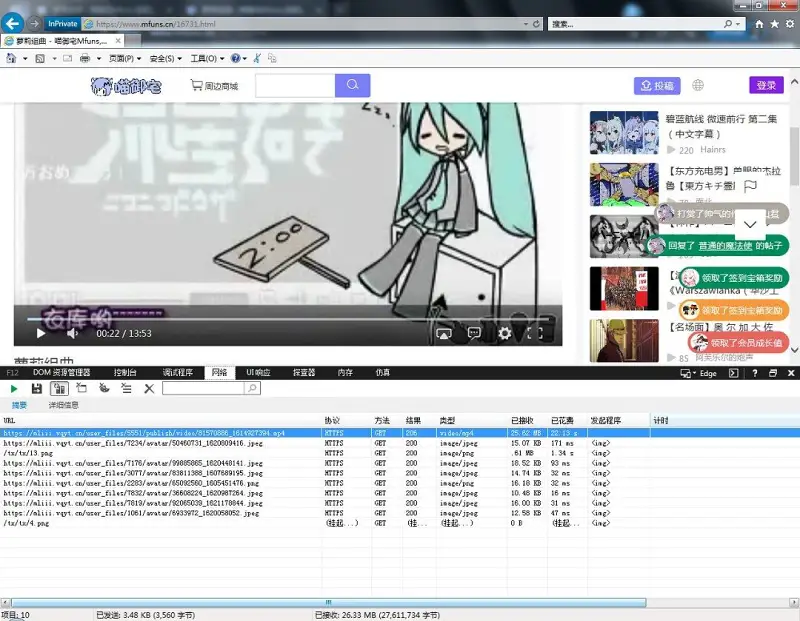
Task: Click the 投稿 upload button
Action: [x=657, y=85]
